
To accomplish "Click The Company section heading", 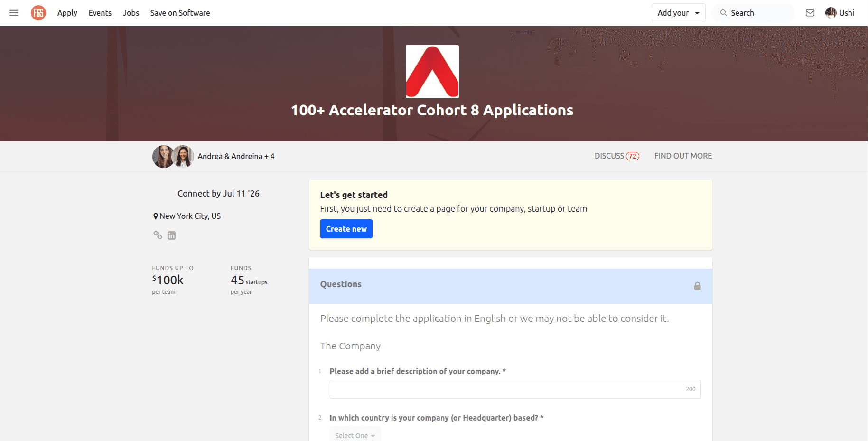I will (x=350, y=346).
